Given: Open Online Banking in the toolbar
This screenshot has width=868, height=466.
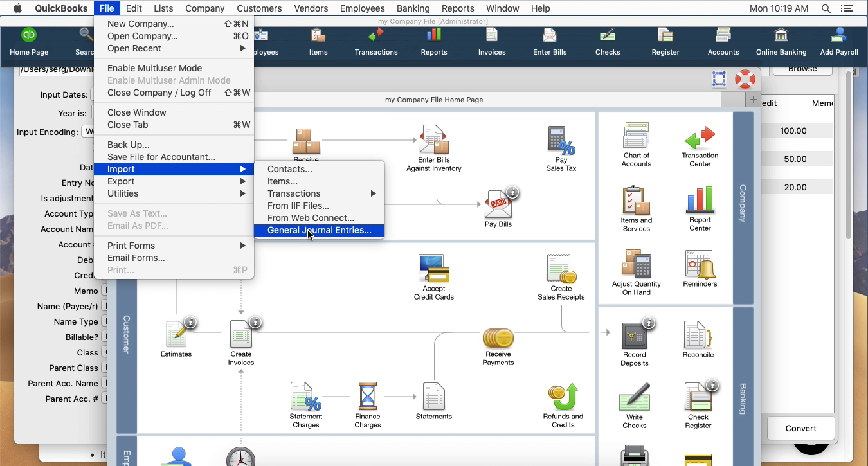Looking at the screenshot, I should (781, 42).
